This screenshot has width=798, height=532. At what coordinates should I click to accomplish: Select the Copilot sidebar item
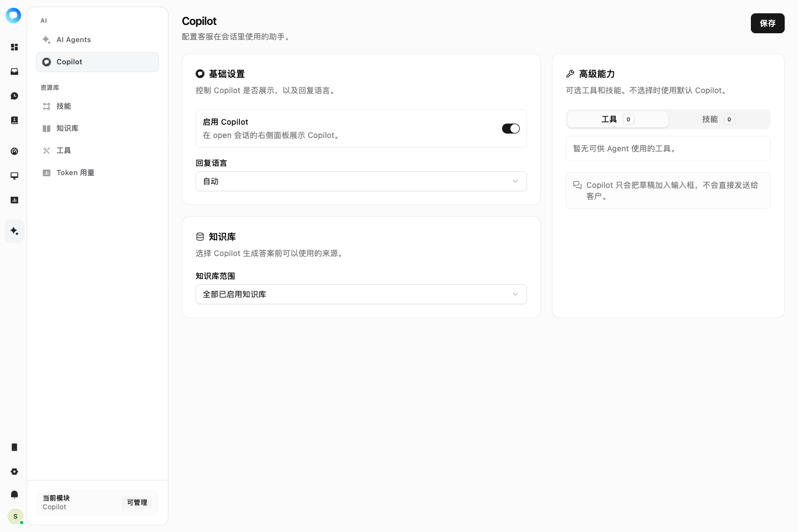click(98, 62)
